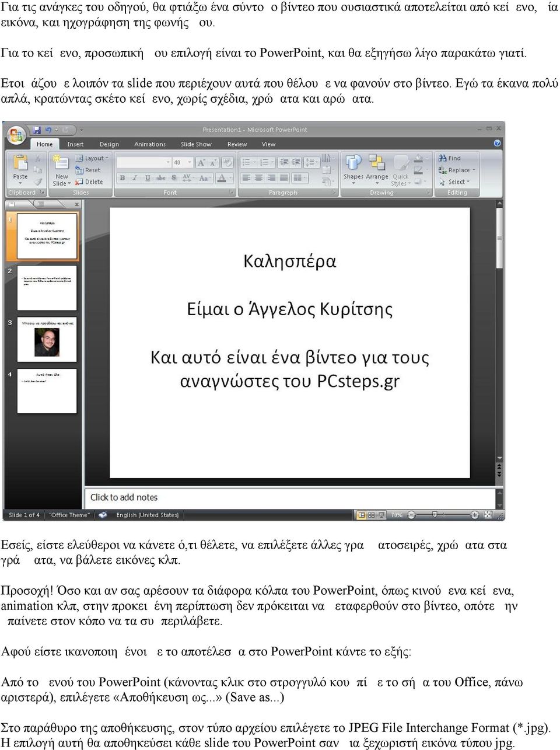Click the notes area to add notes
Screen dimensions: 560x750
[290, 497]
